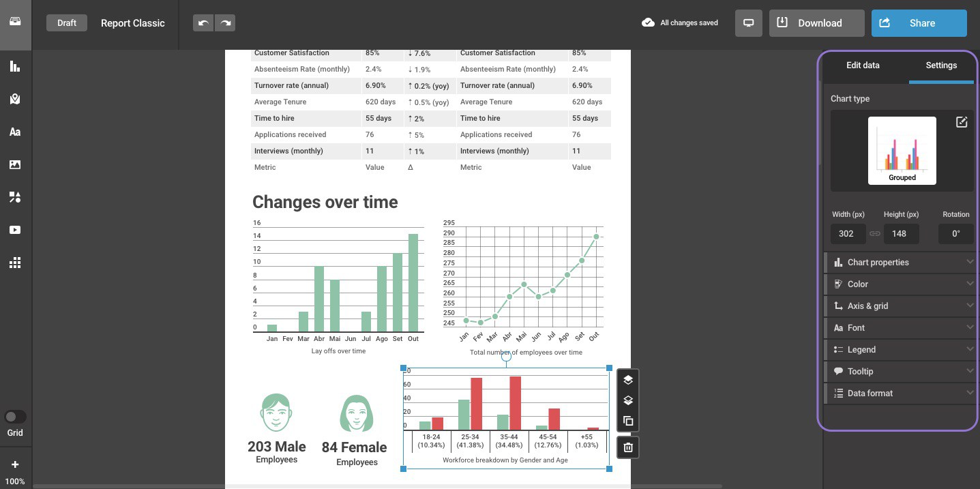The image size is (980, 489).
Task: Expand the Chart properties section
Action: pos(900,263)
